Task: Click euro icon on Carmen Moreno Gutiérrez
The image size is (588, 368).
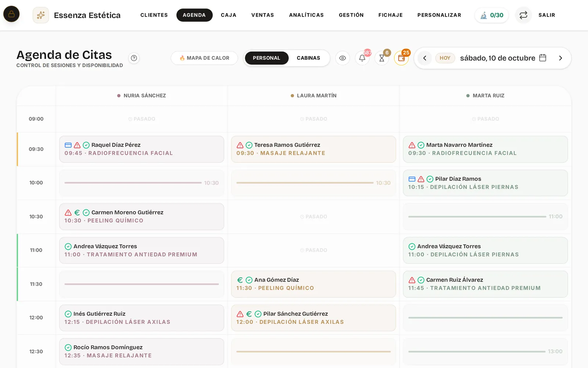Action: [77, 213]
